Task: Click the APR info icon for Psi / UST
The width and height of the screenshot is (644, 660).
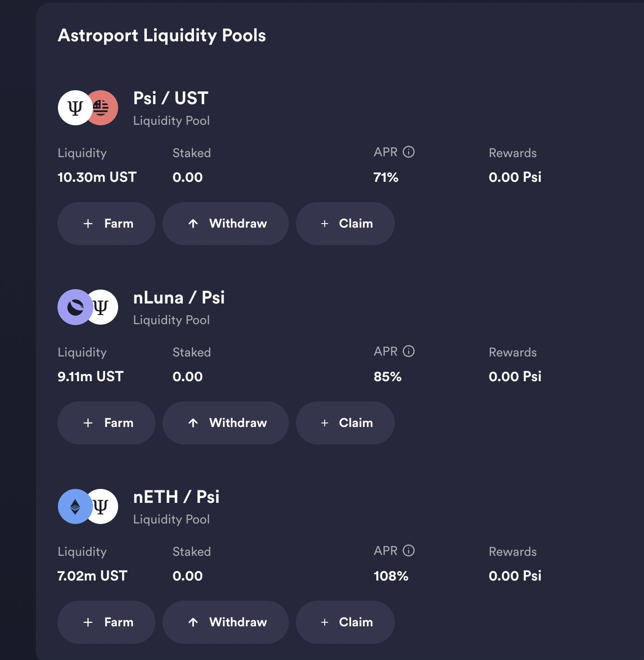Action: [x=409, y=152]
